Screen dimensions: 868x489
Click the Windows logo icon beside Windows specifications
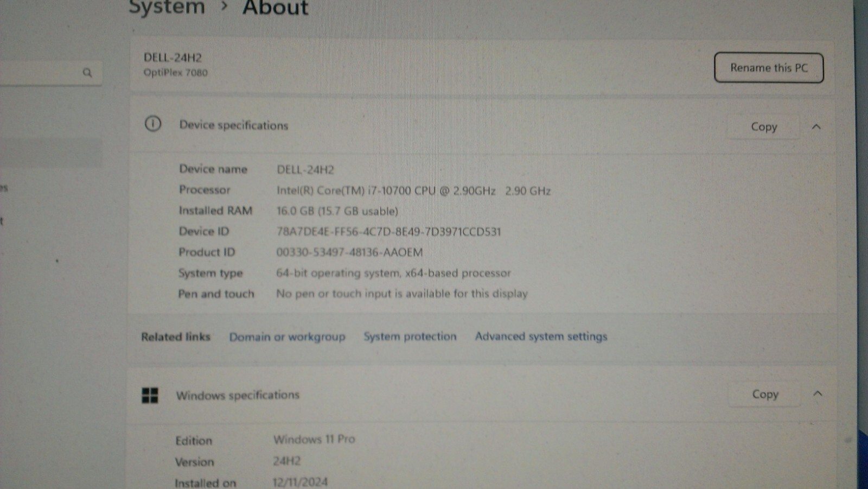(150, 395)
